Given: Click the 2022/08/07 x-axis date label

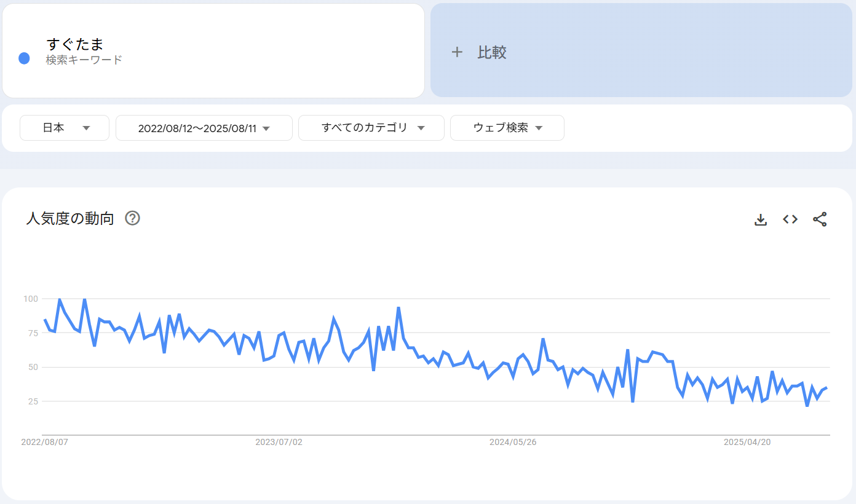Looking at the screenshot, I should 44,442.
